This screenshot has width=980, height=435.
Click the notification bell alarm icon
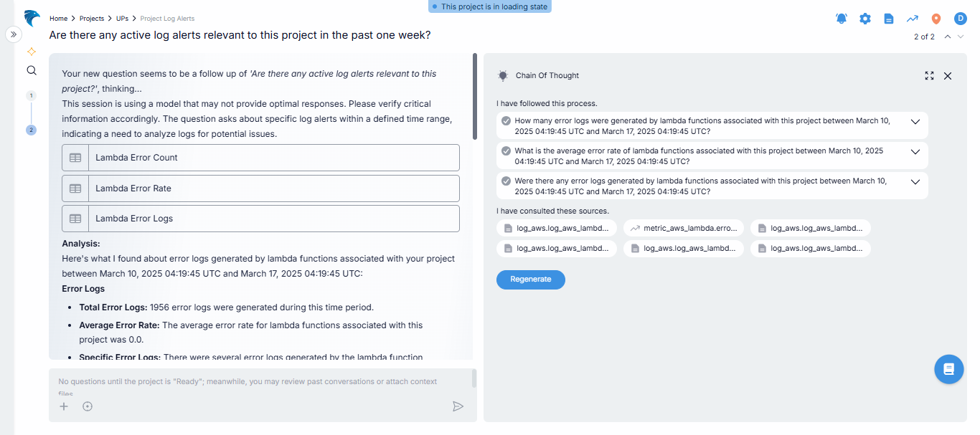tap(842, 19)
